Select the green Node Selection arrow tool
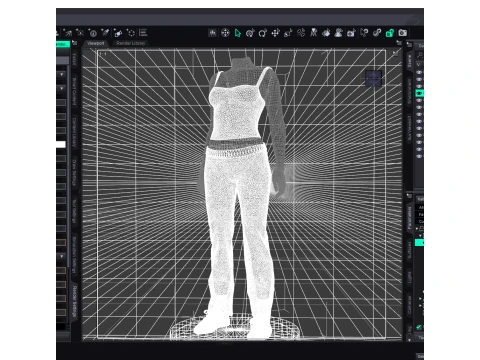Screen dimensions: 480x360 [237, 33]
